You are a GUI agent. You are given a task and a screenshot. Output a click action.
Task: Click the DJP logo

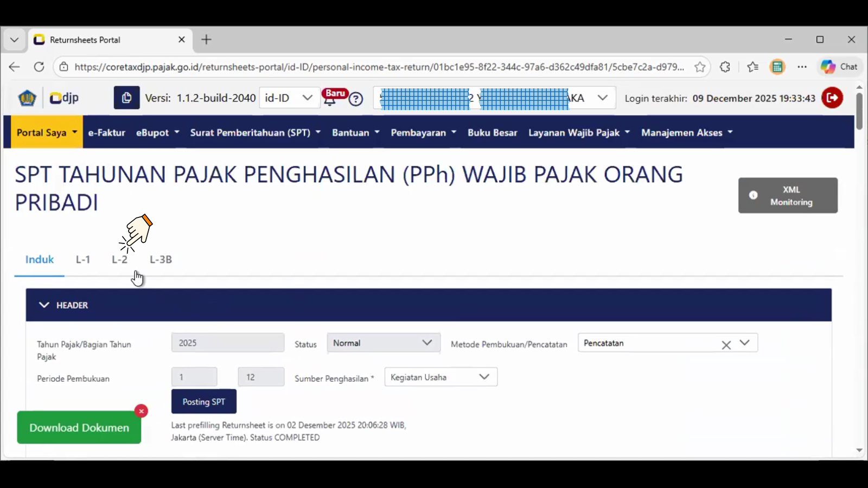click(64, 98)
